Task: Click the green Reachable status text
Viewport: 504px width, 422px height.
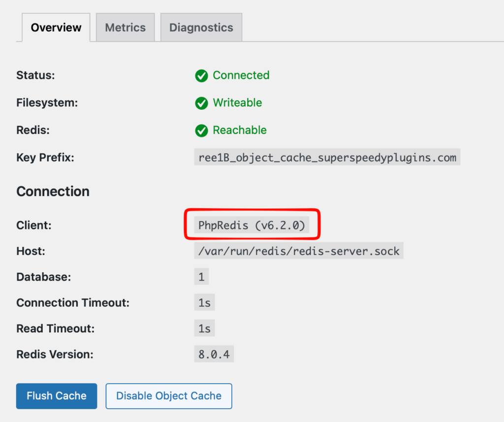Action: (x=240, y=130)
